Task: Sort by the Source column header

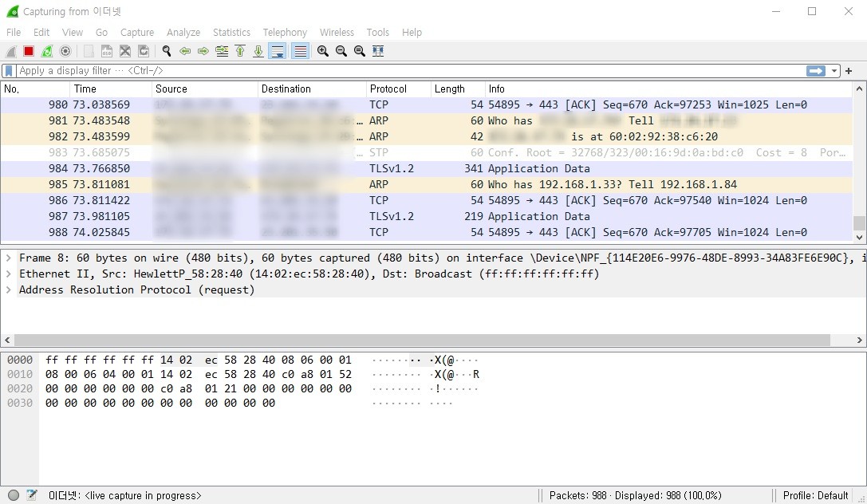Action: 204,89
